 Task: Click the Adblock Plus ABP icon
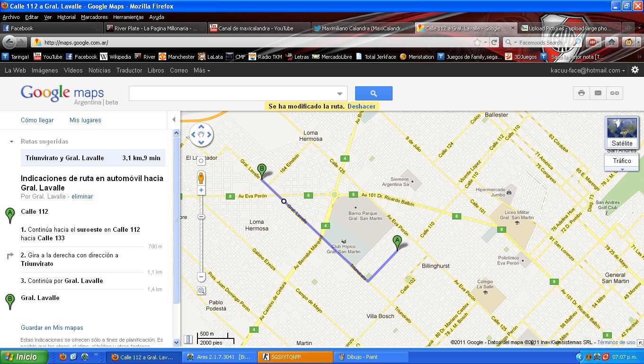pos(591,42)
